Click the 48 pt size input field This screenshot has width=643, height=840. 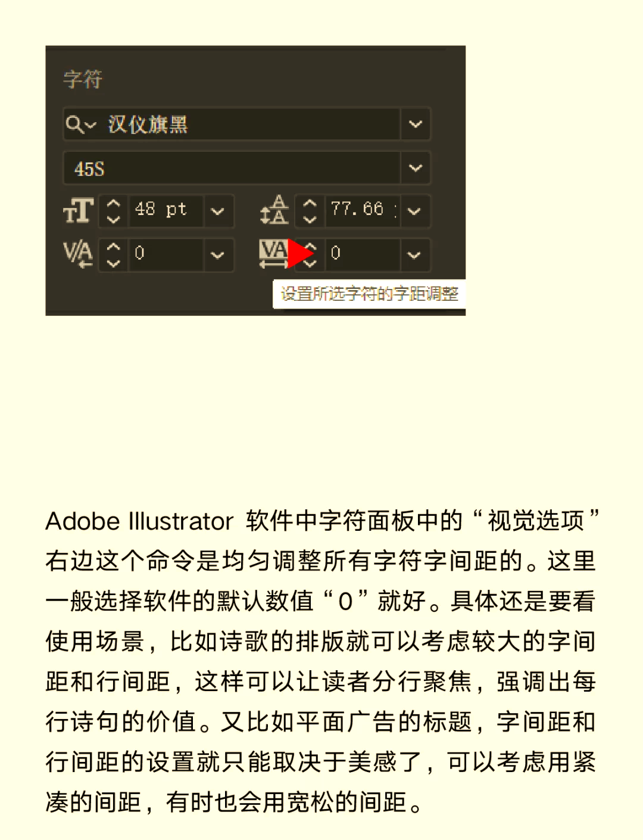(x=166, y=211)
